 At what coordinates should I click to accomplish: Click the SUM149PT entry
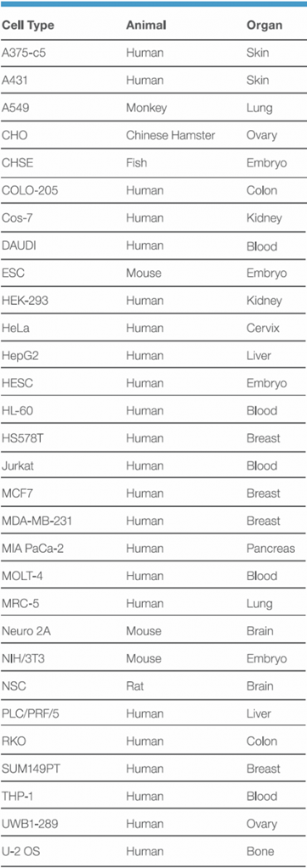[31, 769]
